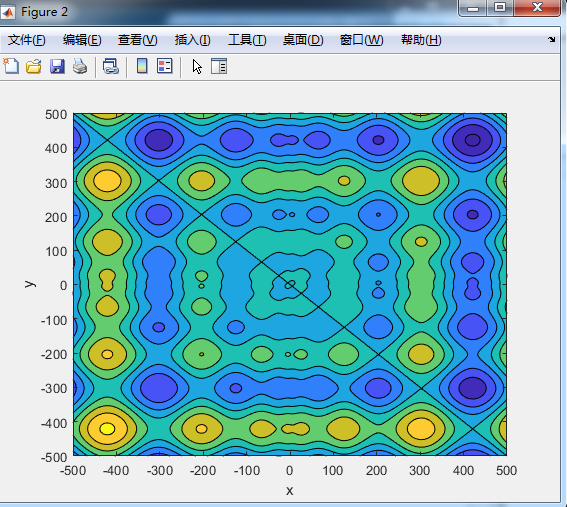Screen dimensions: 567x507
Task: Insert a legend using the toolbar icon
Action: pyautogui.click(x=165, y=66)
